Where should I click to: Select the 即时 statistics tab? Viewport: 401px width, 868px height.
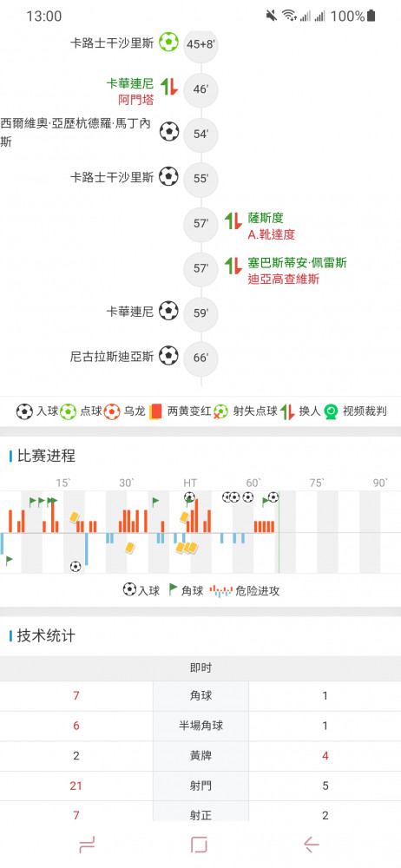pyautogui.click(x=200, y=668)
